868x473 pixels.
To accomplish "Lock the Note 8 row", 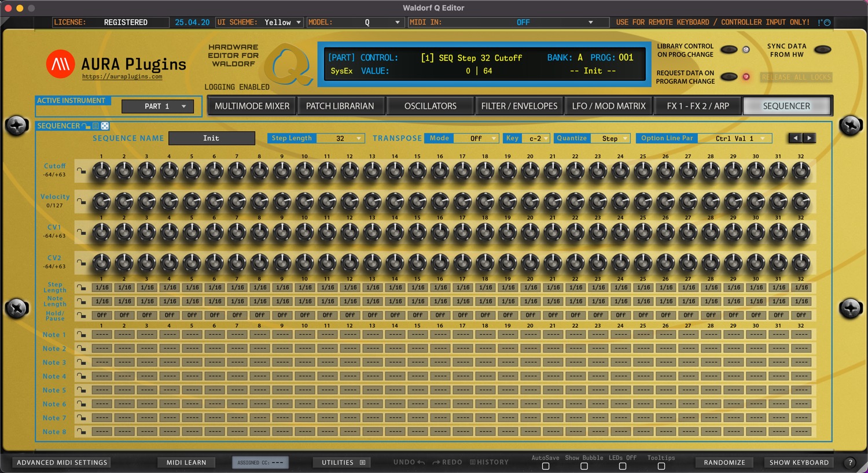I will point(82,432).
